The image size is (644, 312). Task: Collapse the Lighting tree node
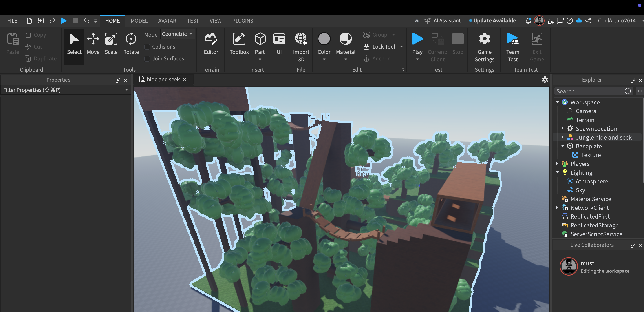pyautogui.click(x=557, y=172)
